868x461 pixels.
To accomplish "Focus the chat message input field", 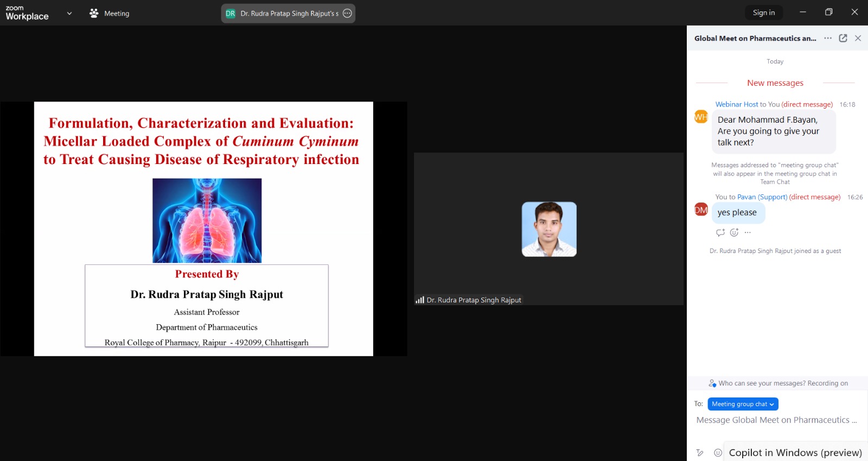I will pos(776,420).
